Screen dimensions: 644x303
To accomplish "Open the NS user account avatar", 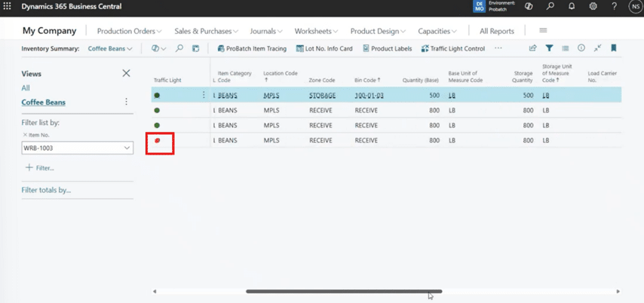I will click(635, 7).
